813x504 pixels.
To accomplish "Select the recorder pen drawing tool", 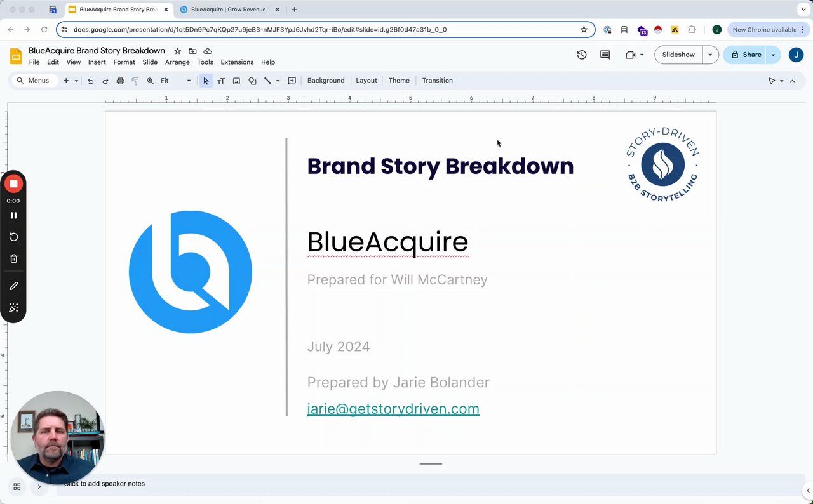I will [x=13, y=286].
